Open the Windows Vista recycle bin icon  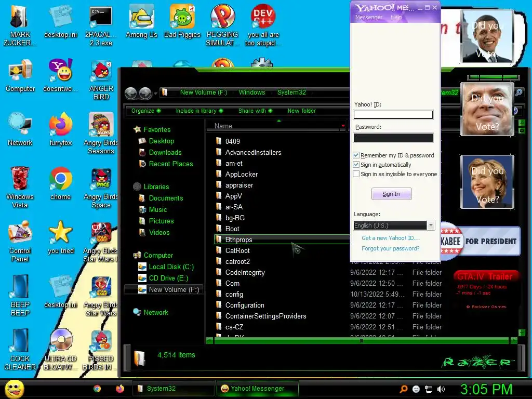(20, 187)
